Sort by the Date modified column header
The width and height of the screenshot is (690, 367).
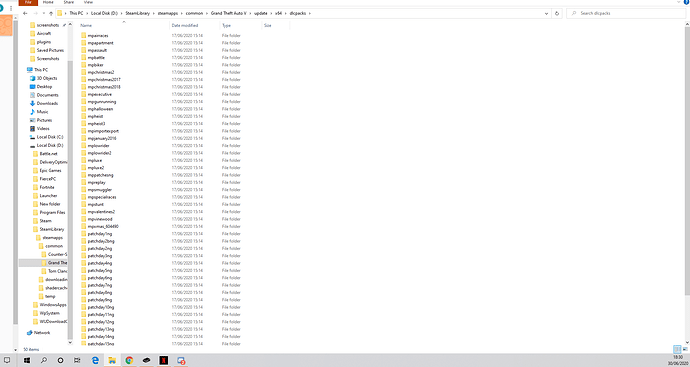pos(185,26)
